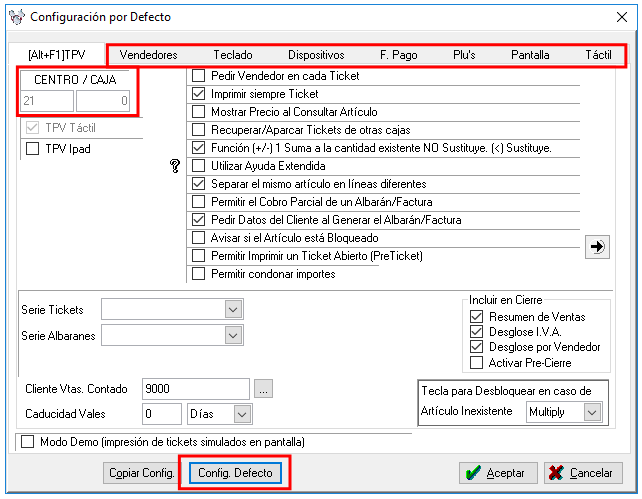The width and height of the screenshot is (642, 499).
Task: Open the Serie Albaranes dropdown
Action: [234, 336]
